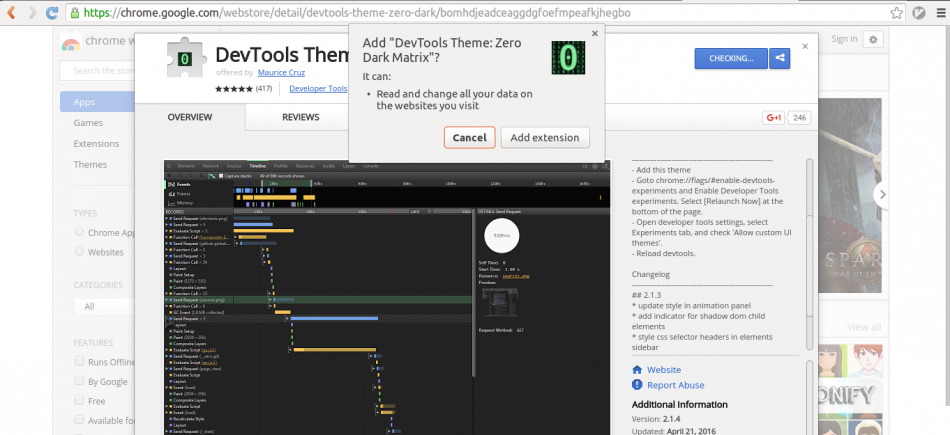Viewport: 950px width, 435px height.
Task: Click the Additional Information heading
Action: click(680, 404)
